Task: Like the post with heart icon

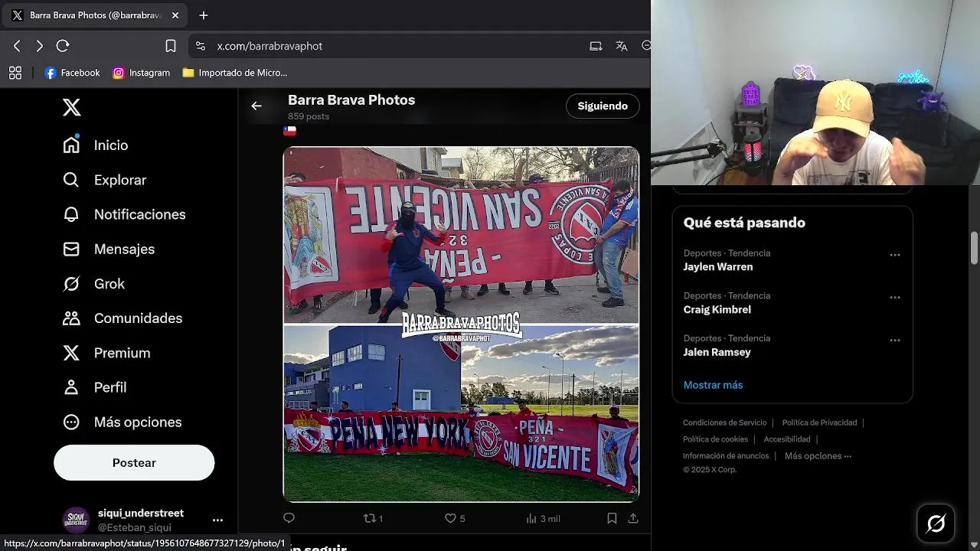Action: coord(455,518)
